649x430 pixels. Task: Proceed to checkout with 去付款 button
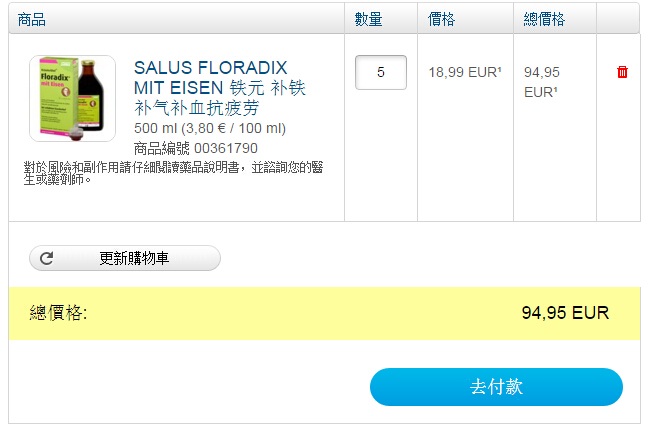coord(496,387)
